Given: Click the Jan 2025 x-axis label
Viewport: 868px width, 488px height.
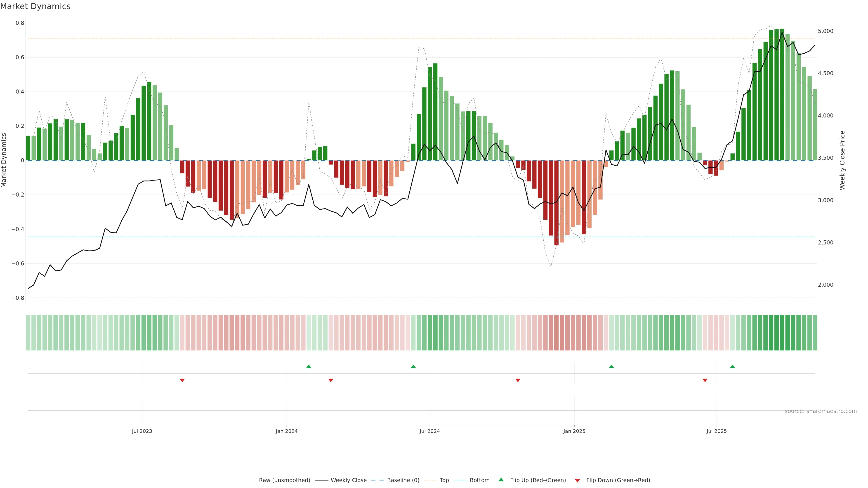Looking at the screenshot, I should pos(574,431).
